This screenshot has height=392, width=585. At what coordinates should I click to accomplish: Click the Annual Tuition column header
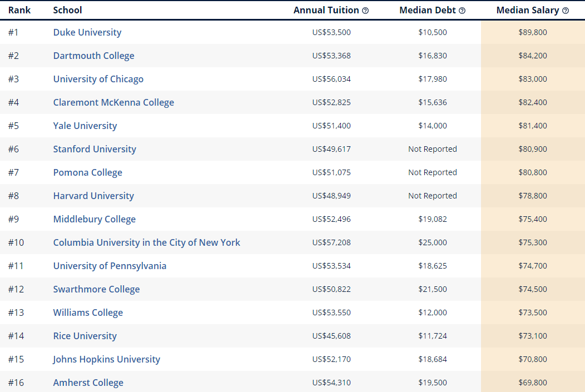pos(326,10)
